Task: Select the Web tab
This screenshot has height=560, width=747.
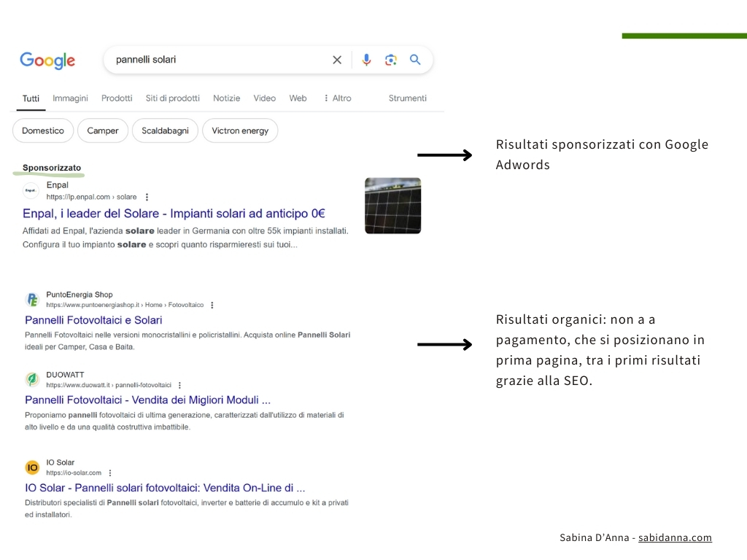Action: coord(298,98)
